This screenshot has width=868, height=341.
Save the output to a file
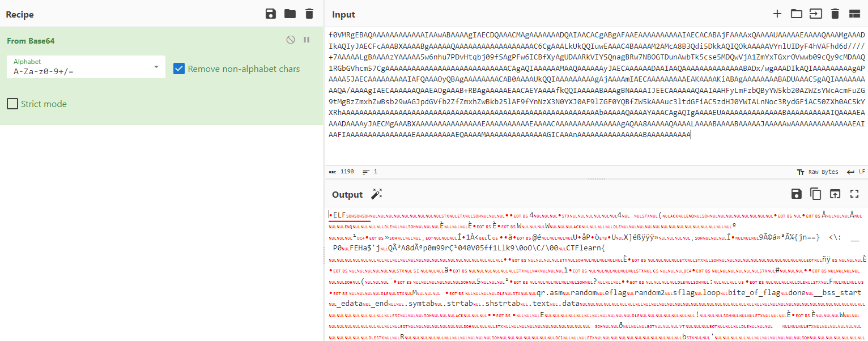(797, 194)
